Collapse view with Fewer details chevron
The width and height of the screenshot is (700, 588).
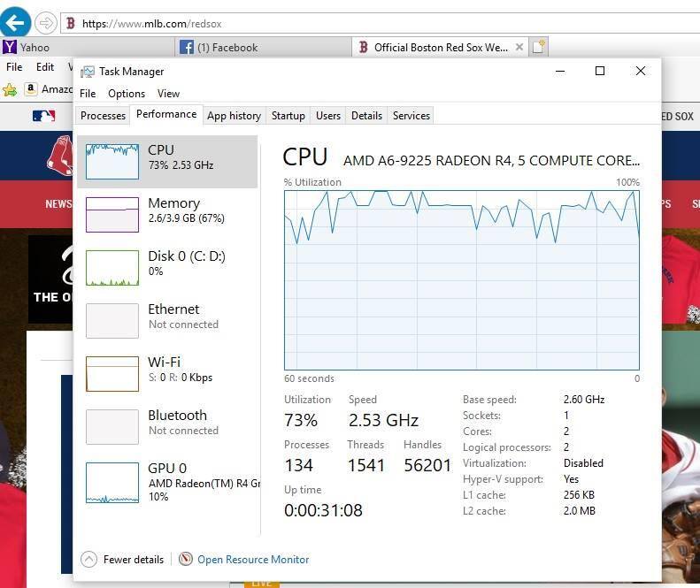tap(88, 559)
